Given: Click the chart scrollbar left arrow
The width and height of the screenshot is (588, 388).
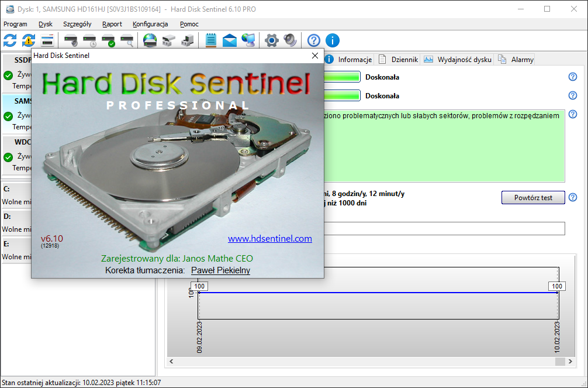Looking at the screenshot, I should click(x=171, y=361).
